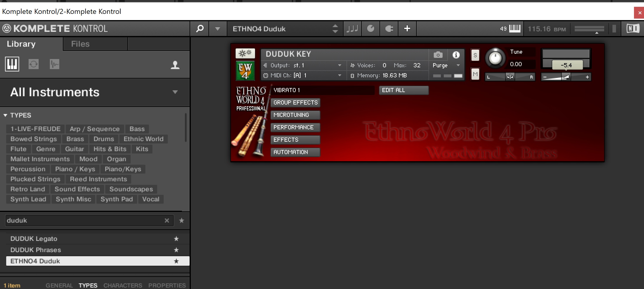The height and width of the screenshot is (289, 644).
Task: Open the MICROTUNING page
Action: coord(295,115)
